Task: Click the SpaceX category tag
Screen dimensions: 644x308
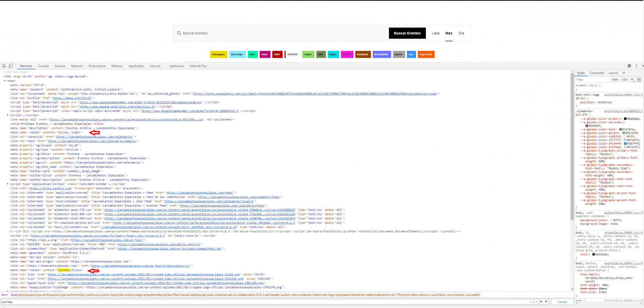Action: [x=398, y=54]
